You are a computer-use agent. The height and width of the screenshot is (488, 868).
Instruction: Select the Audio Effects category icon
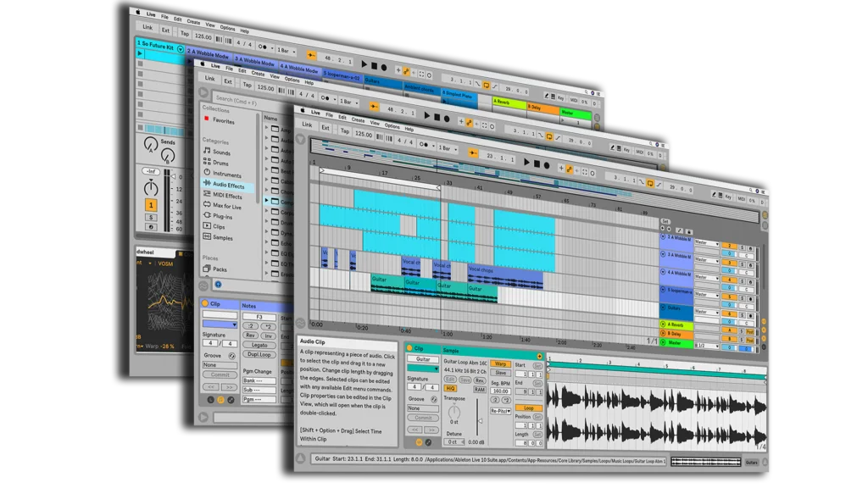point(207,184)
